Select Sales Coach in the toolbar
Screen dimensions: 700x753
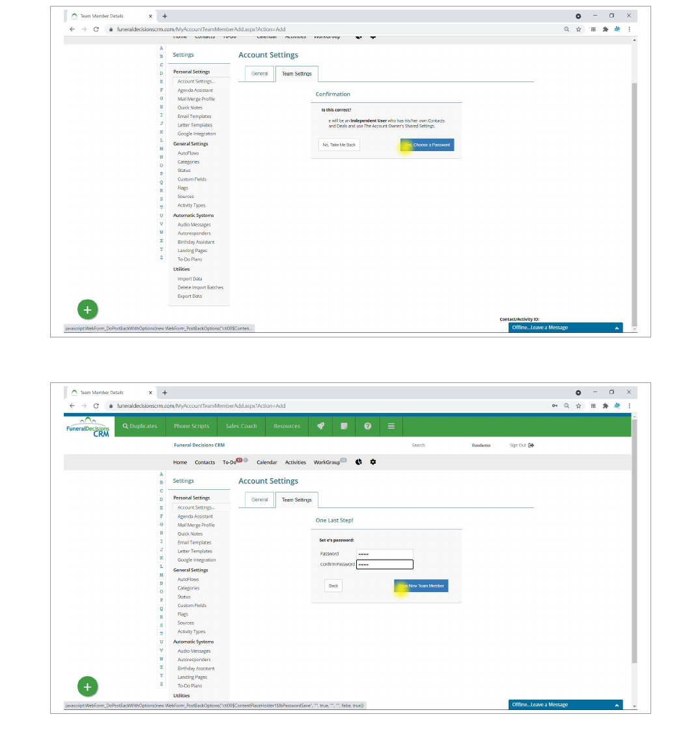(x=241, y=426)
